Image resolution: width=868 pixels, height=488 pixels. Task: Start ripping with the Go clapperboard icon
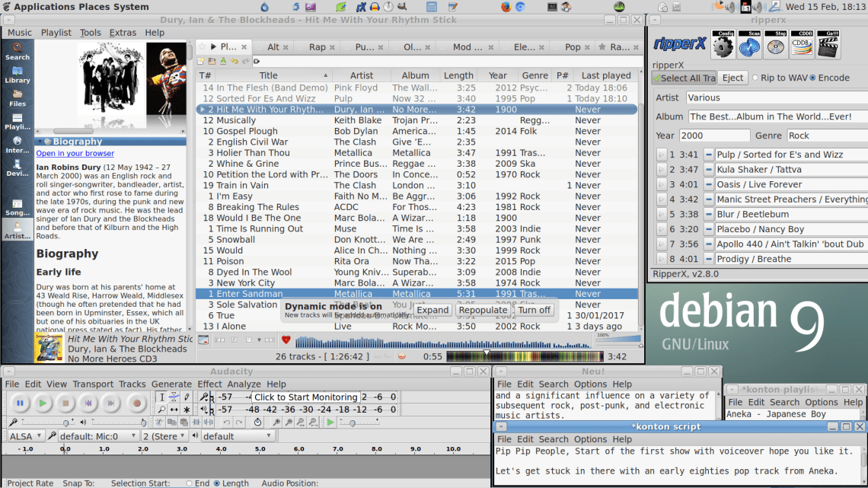(828, 46)
